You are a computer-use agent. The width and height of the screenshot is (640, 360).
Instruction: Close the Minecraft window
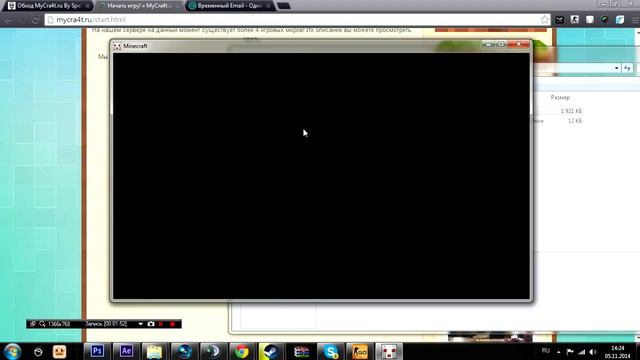pyautogui.click(x=518, y=44)
